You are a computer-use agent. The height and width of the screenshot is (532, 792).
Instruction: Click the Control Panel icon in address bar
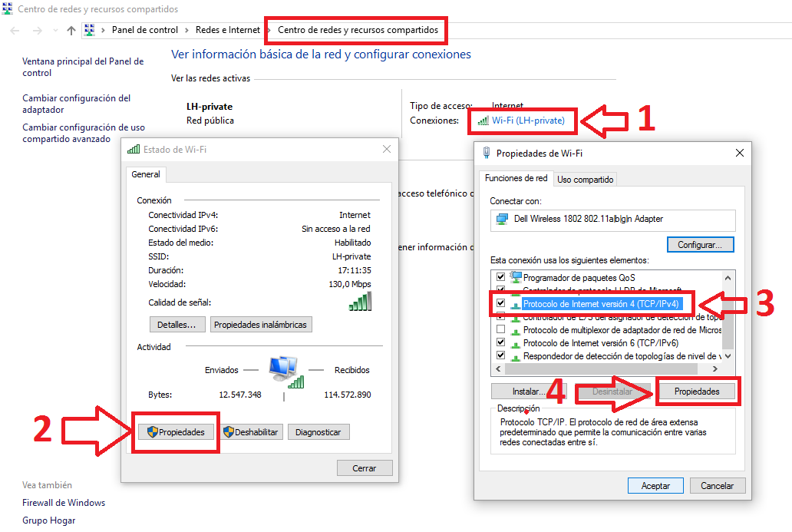click(89, 30)
